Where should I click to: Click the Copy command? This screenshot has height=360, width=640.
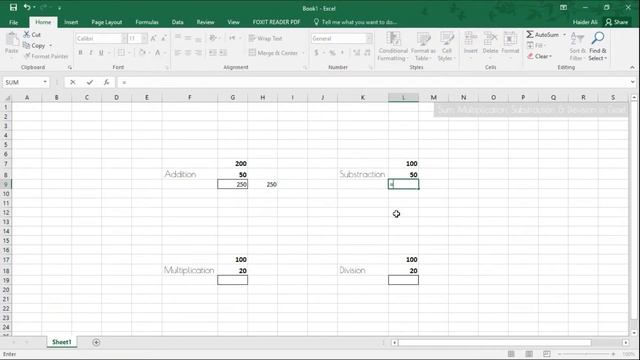click(x=34, y=46)
